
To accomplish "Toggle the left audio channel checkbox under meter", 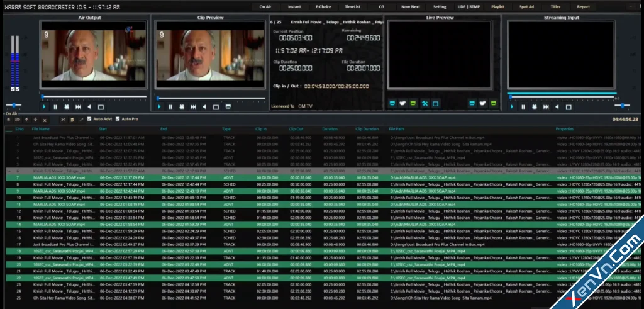I will [13, 89].
